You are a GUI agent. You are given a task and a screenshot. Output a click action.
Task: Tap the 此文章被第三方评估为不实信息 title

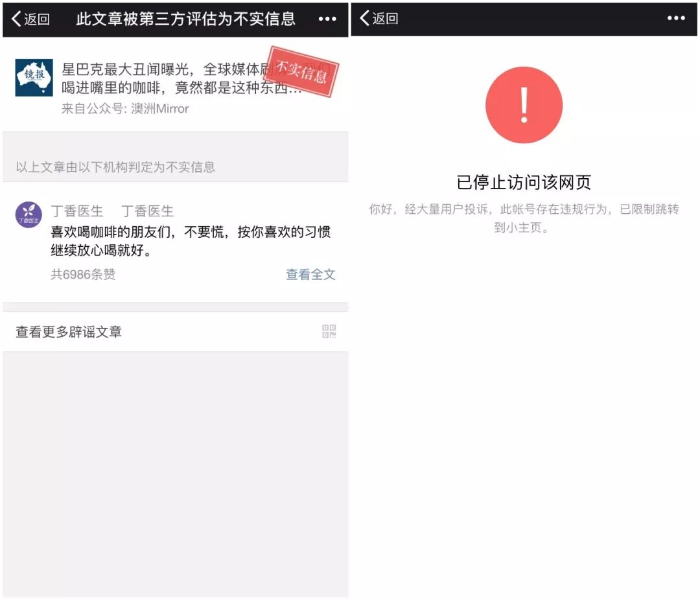coord(186,19)
